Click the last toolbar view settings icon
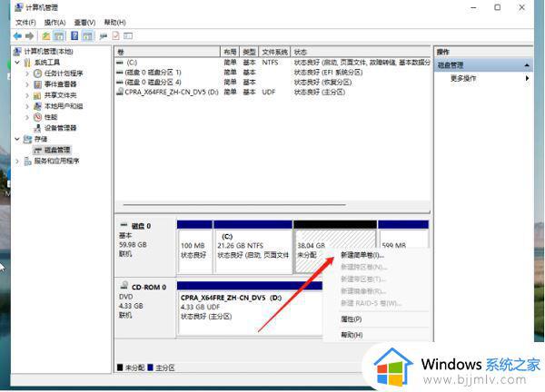The width and height of the screenshot is (545, 392). click(128, 35)
